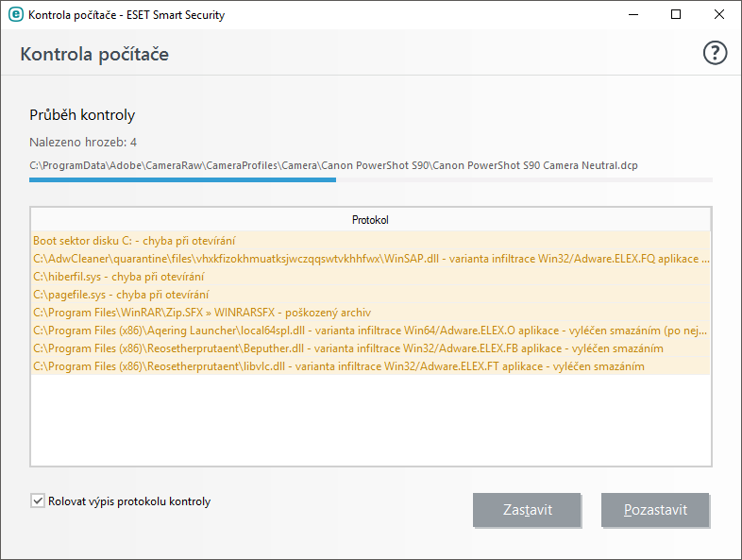This screenshot has width=742, height=560.
Task: Open the help question mark icon
Action: (715, 53)
